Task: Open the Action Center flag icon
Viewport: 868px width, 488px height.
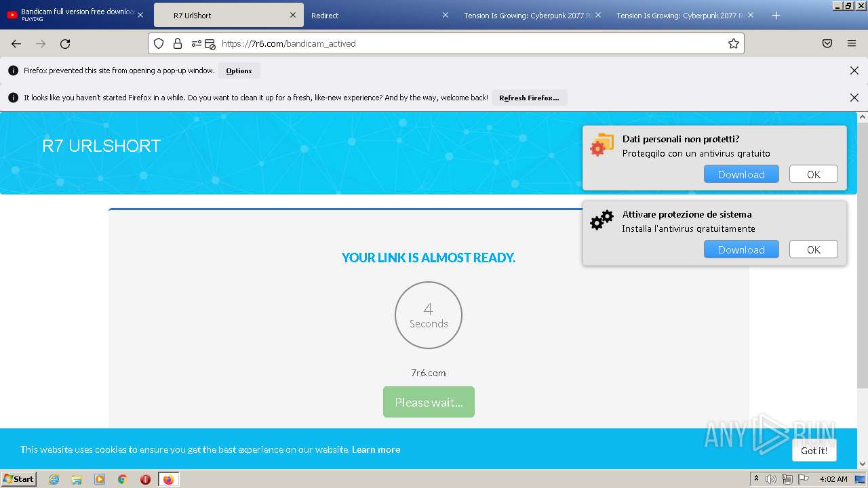Action: (804, 479)
